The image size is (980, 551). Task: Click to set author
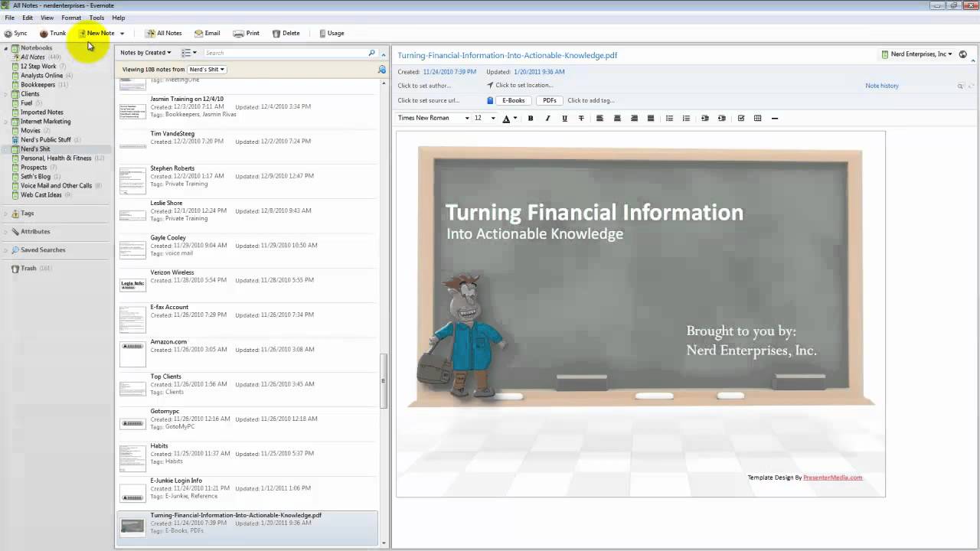[x=424, y=86]
